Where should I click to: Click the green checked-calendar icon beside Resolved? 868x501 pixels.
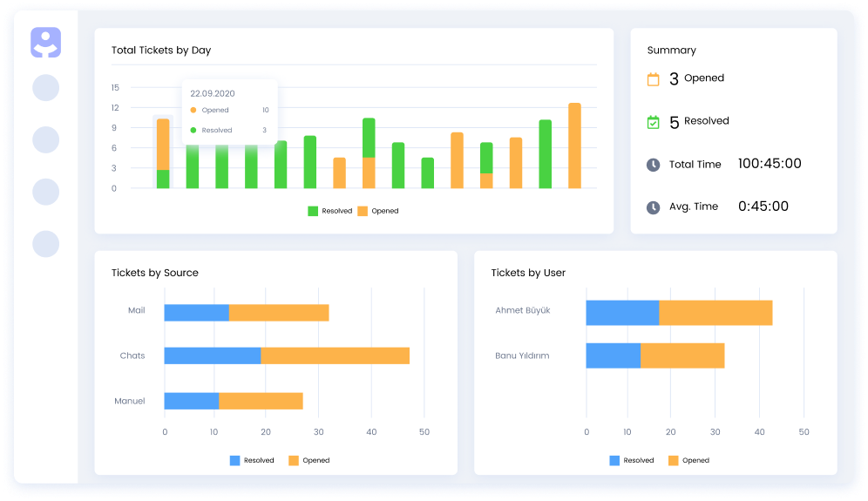pos(653,122)
